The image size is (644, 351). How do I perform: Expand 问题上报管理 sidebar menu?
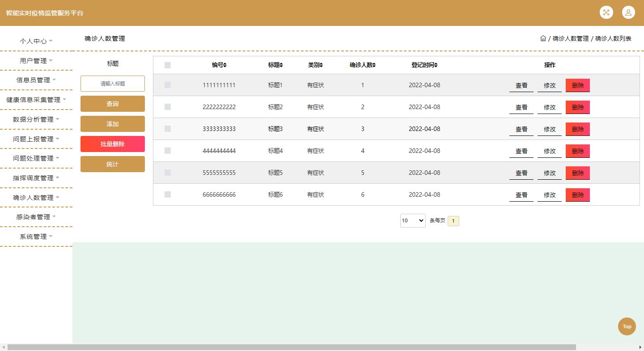point(36,139)
